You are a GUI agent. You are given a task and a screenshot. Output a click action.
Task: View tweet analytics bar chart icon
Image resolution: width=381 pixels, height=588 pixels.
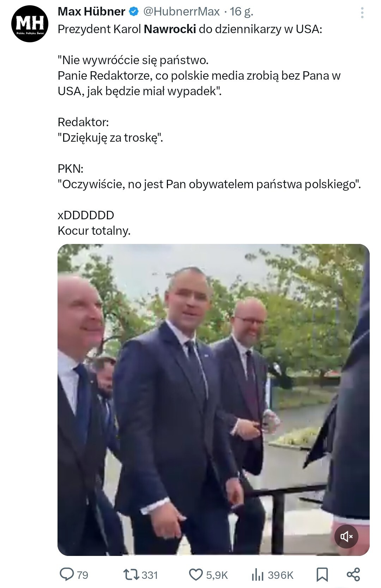[258, 575]
